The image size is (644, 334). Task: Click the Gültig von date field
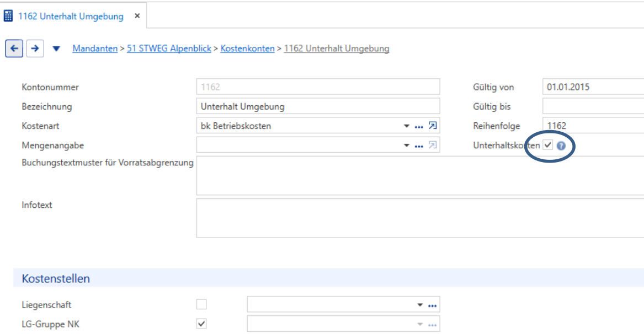pyautogui.click(x=593, y=87)
